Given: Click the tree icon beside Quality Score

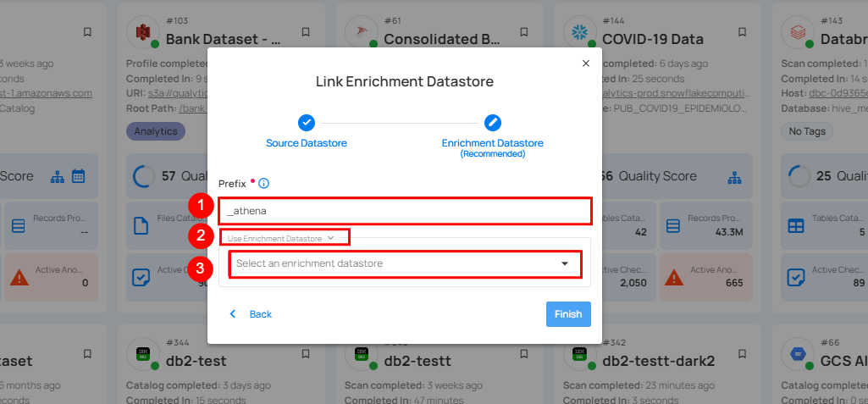Looking at the screenshot, I should coord(736,177).
